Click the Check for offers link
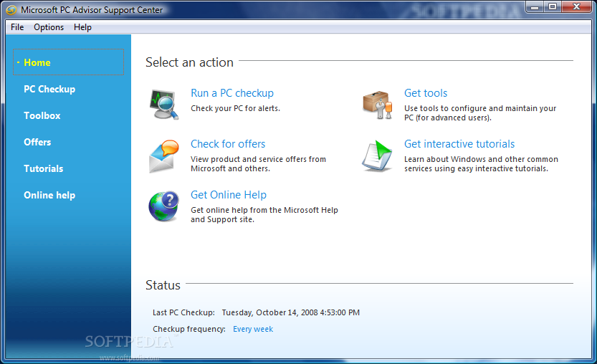Image resolution: width=597 pixels, height=364 pixels. pyautogui.click(x=228, y=144)
